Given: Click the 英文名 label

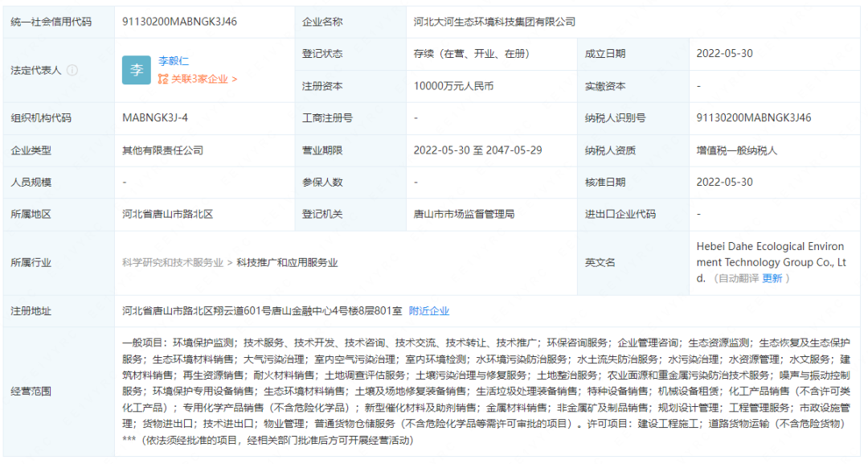Looking at the screenshot, I should [600, 262].
